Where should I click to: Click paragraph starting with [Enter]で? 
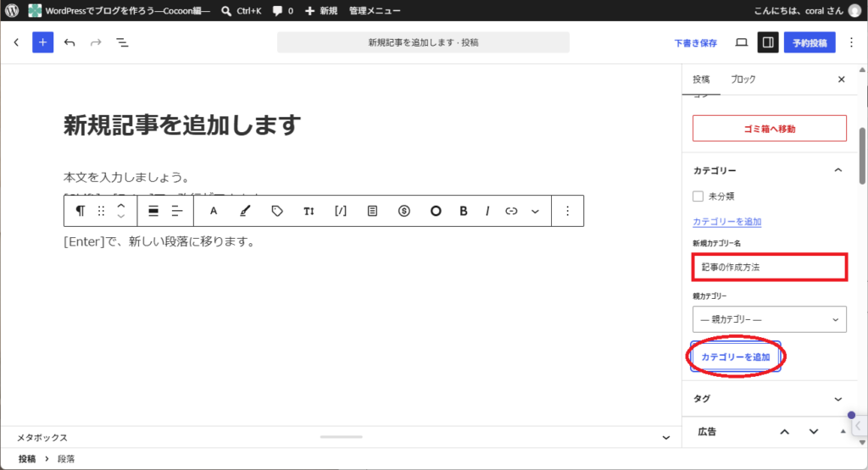point(159,241)
